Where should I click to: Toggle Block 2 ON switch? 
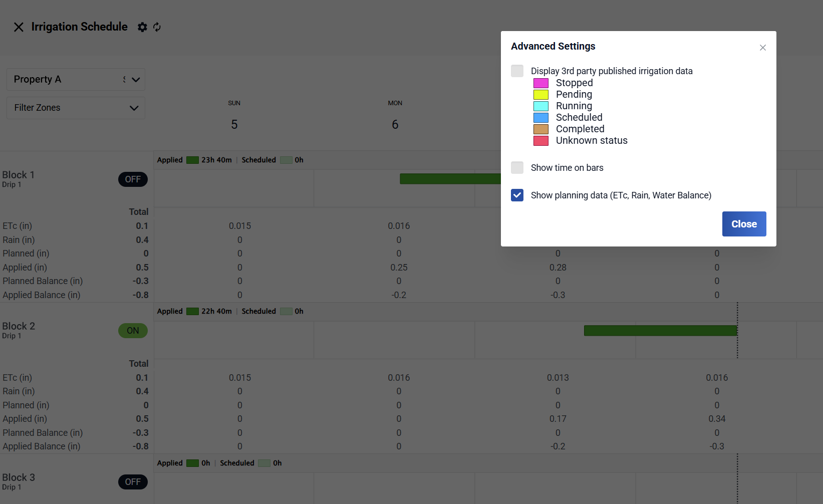click(133, 331)
